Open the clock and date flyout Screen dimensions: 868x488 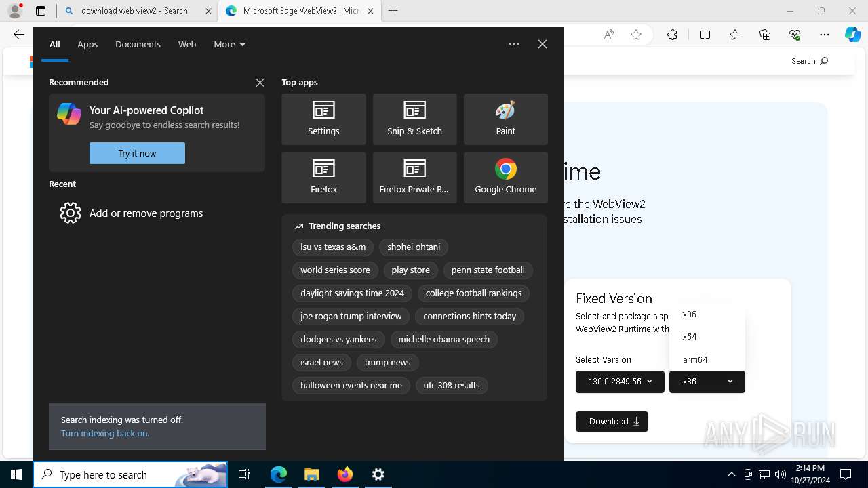[810, 474]
